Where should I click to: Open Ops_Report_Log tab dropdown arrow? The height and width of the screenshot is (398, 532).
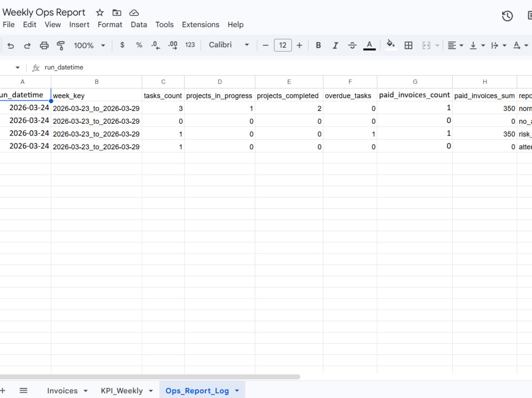coord(237,391)
